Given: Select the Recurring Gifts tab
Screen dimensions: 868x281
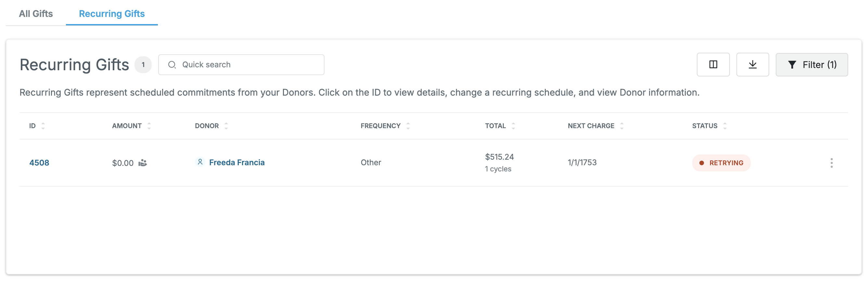Looking at the screenshot, I should pos(112,13).
